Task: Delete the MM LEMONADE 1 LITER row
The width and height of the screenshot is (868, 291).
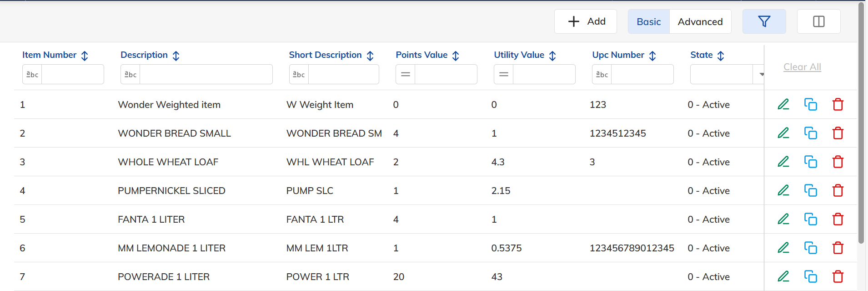Action: 838,248
